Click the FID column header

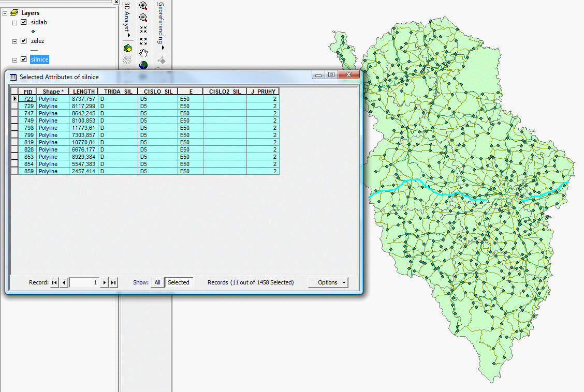[27, 92]
